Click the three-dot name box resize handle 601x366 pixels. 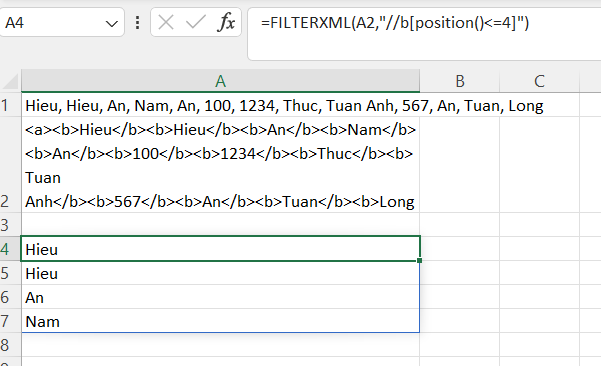coord(137,23)
